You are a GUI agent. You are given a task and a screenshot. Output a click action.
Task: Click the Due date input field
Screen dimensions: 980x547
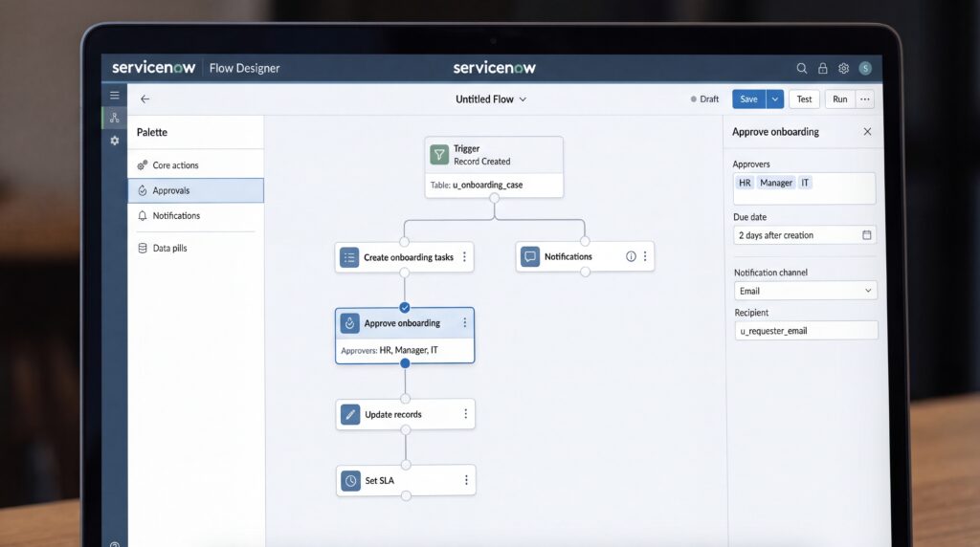pyautogui.click(x=805, y=235)
